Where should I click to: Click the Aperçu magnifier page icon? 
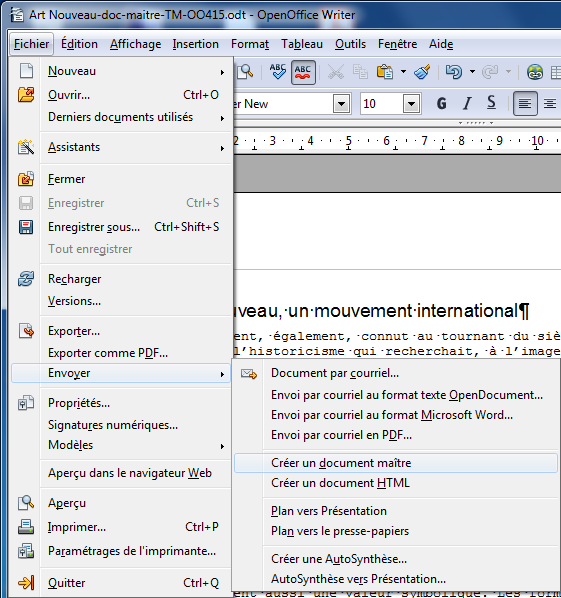(26, 503)
